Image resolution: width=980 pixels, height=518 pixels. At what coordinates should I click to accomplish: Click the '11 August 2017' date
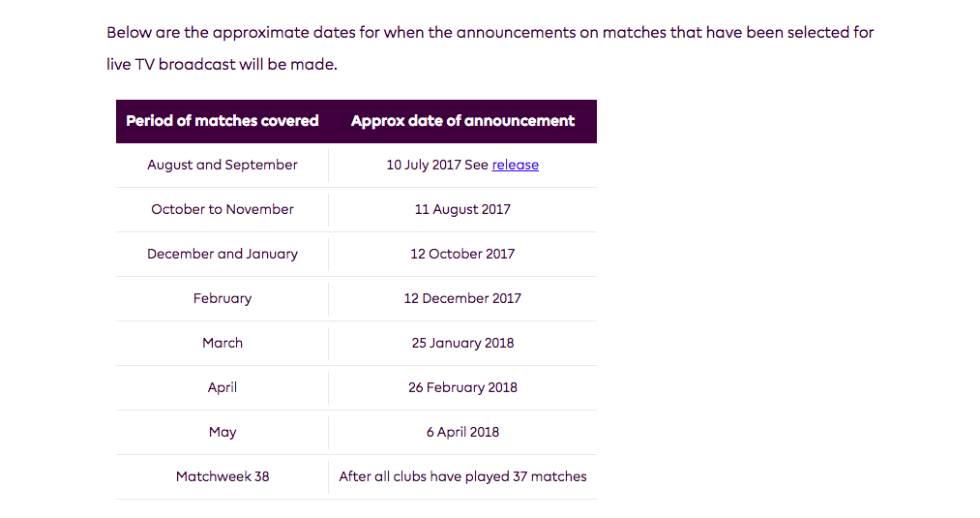pyautogui.click(x=462, y=209)
